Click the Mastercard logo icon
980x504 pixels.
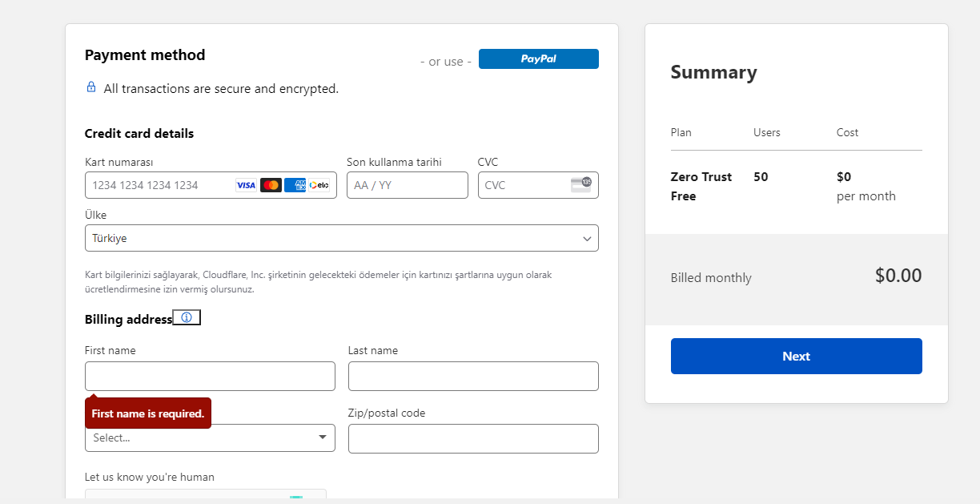point(271,185)
